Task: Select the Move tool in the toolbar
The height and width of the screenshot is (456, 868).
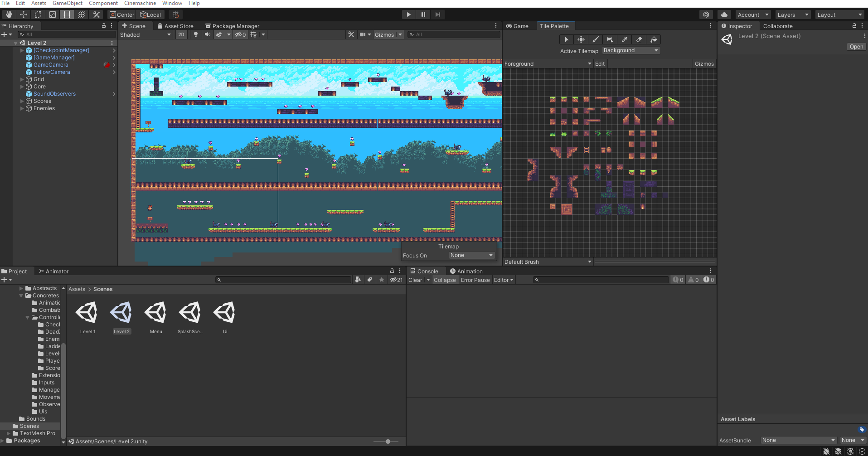Action: click(x=24, y=15)
